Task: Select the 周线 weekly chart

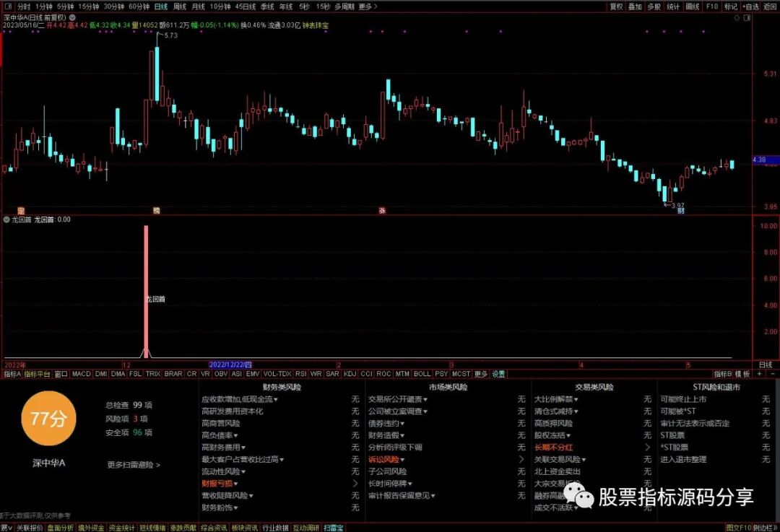Action: point(180,6)
